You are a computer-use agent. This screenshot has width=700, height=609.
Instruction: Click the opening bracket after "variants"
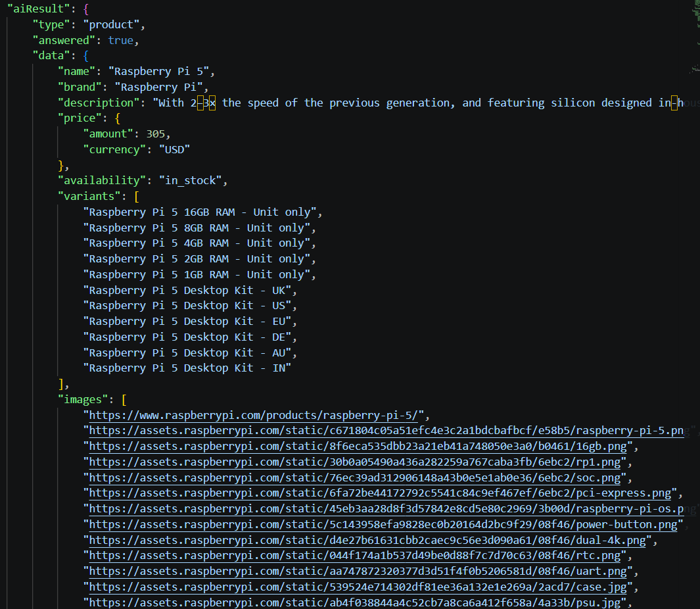[137, 196]
